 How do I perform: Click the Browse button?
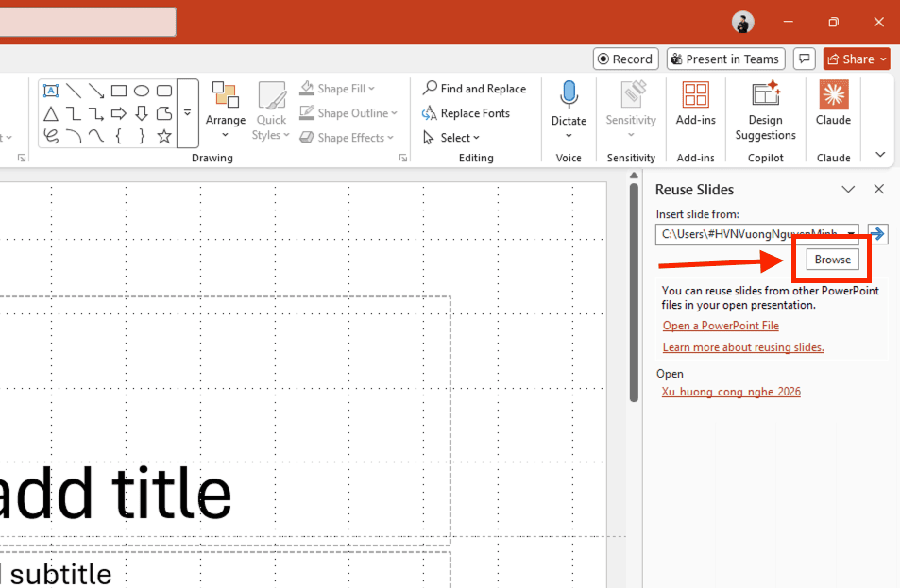(x=832, y=260)
